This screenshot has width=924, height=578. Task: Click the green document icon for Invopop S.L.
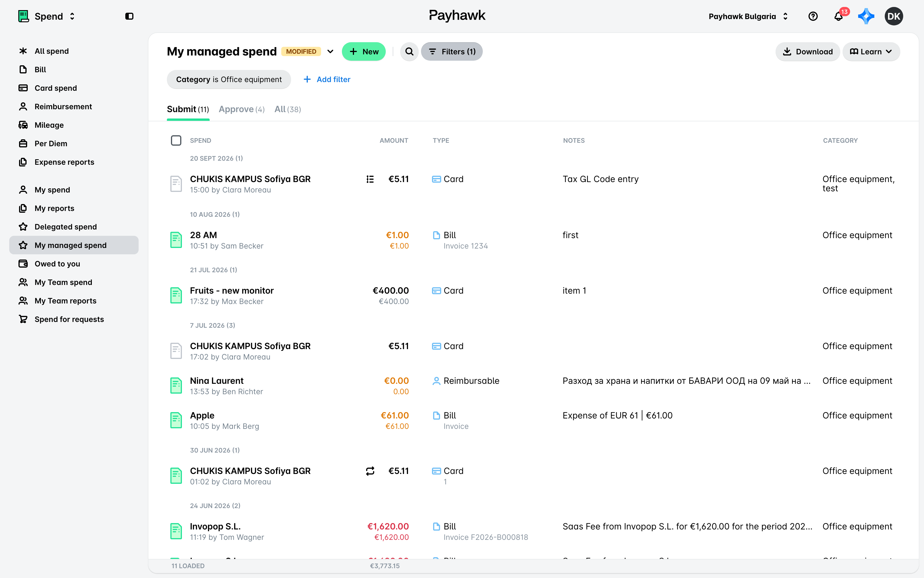pyautogui.click(x=176, y=531)
